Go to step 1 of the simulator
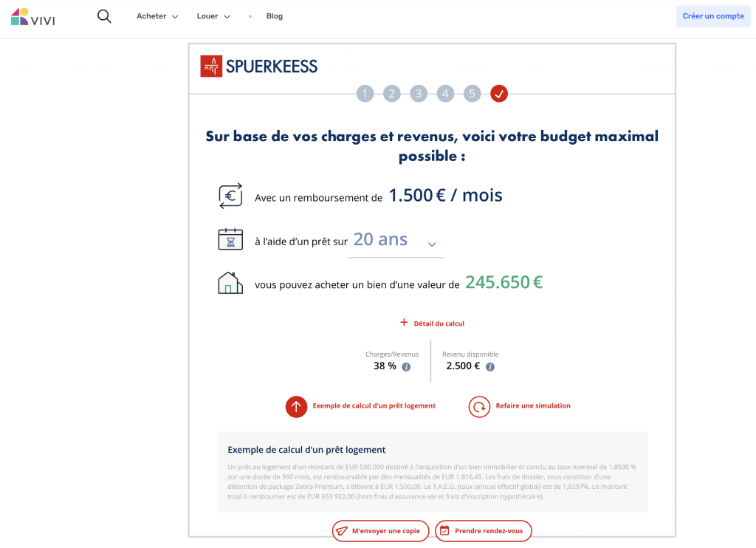This screenshot has height=548, width=756. click(365, 94)
